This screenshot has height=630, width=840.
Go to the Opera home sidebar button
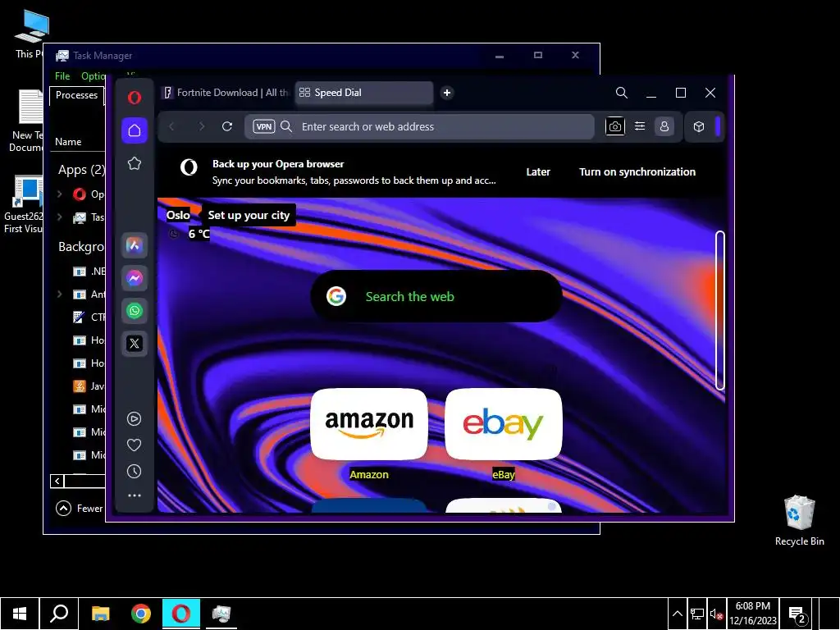(135, 130)
